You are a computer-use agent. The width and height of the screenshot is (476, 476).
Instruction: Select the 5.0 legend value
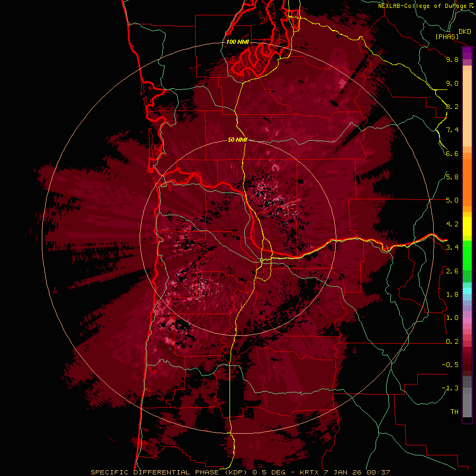point(452,200)
